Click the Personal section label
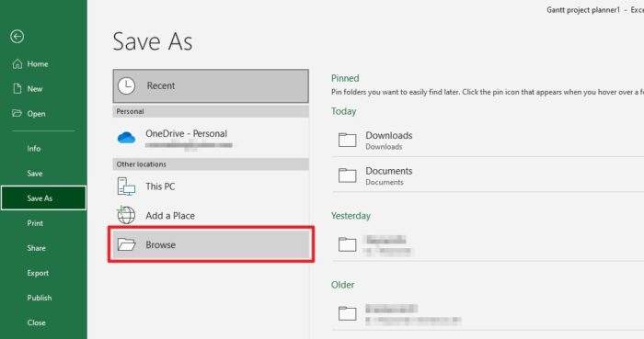This screenshot has height=339, width=644. pyautogui.click(x=130, y=111)
